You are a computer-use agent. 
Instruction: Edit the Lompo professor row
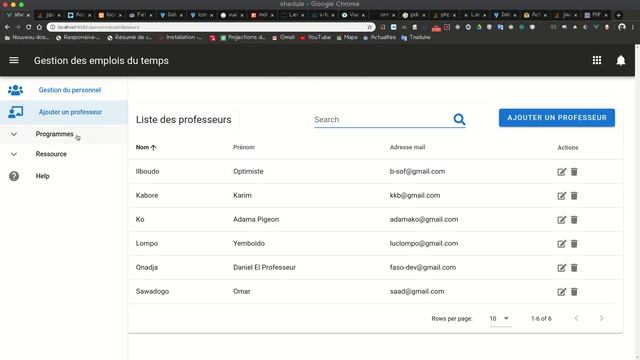coord(562,244)
